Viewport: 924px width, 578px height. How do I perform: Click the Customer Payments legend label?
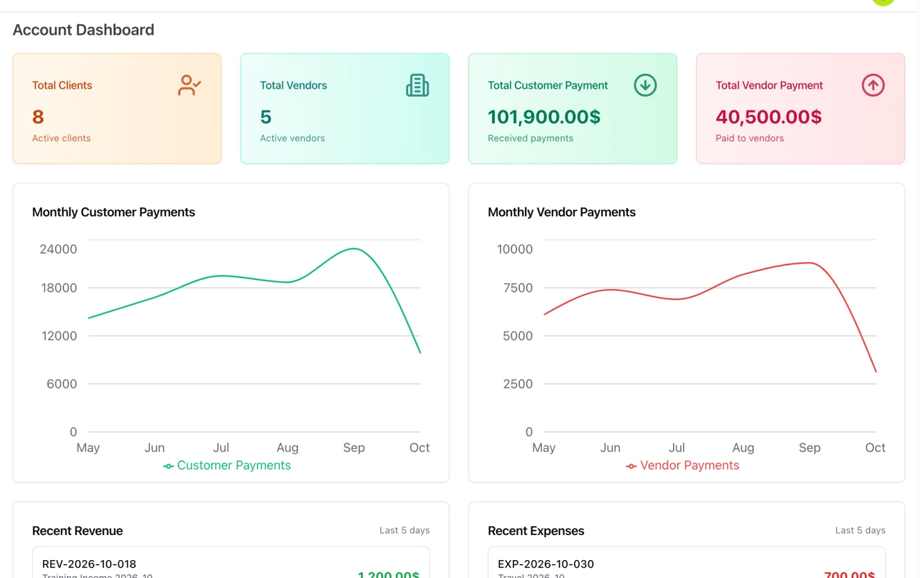pos(234,466)
